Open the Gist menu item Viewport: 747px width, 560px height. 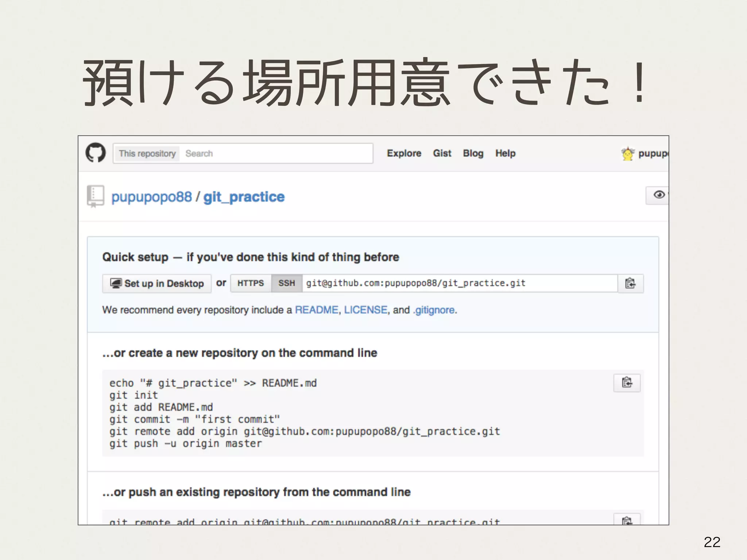(x=442, y=153)
